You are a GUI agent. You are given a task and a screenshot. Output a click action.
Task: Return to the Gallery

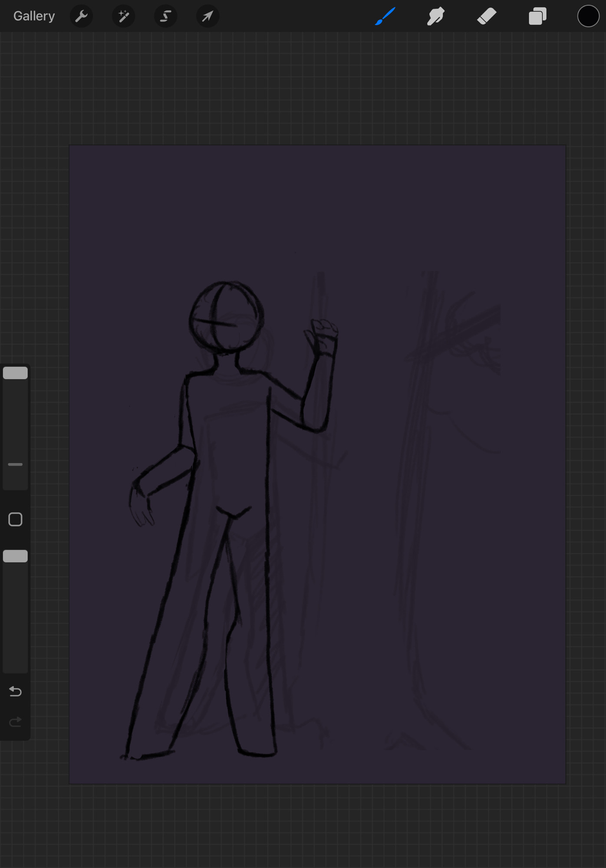tap(34, 16)
